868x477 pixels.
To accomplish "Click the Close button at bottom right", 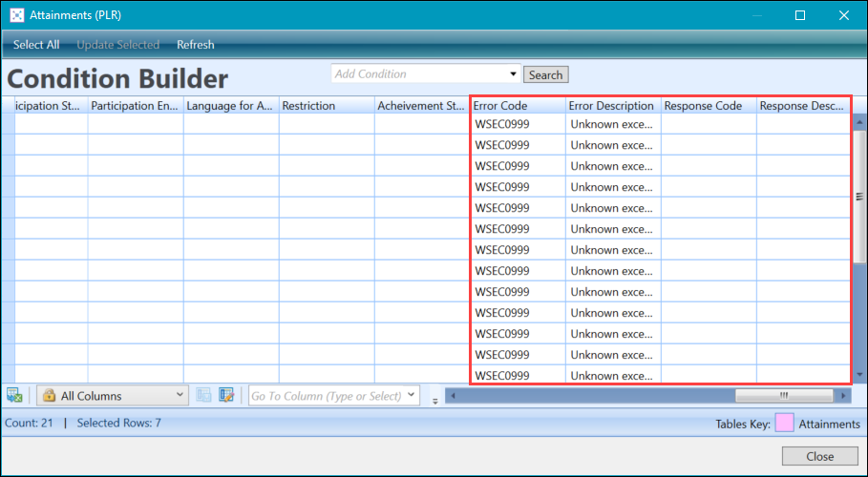I will (820, 457).
